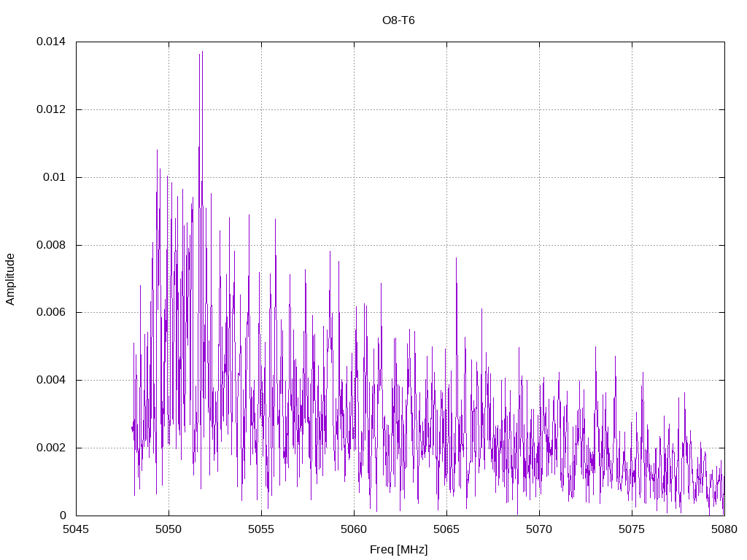747x560 pixels.
Task: Click y-axis tick label '0.01'
Action: tap(54, 177)
